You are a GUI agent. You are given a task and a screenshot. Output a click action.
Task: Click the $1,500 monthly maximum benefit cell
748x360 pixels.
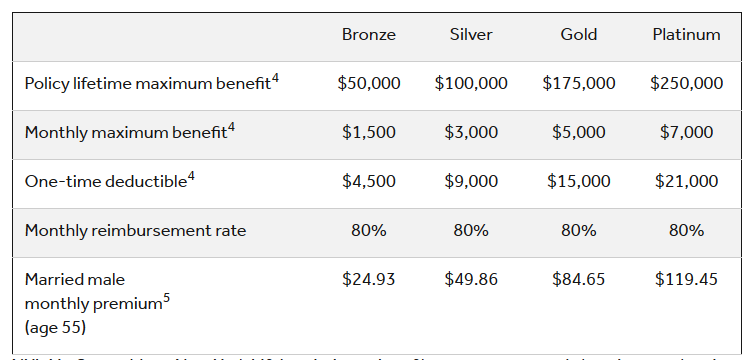click(x=369, y=132)
